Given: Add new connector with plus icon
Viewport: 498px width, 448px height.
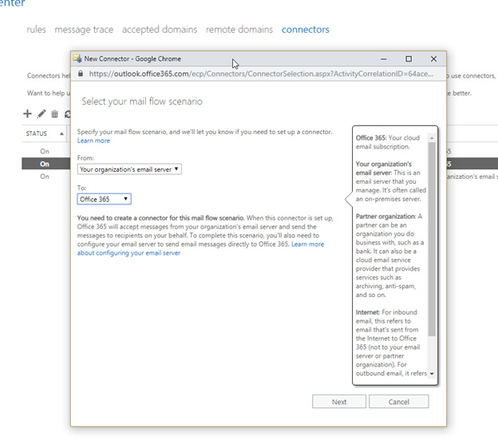Looking at the screenshot, I should [x=28, y=113].
